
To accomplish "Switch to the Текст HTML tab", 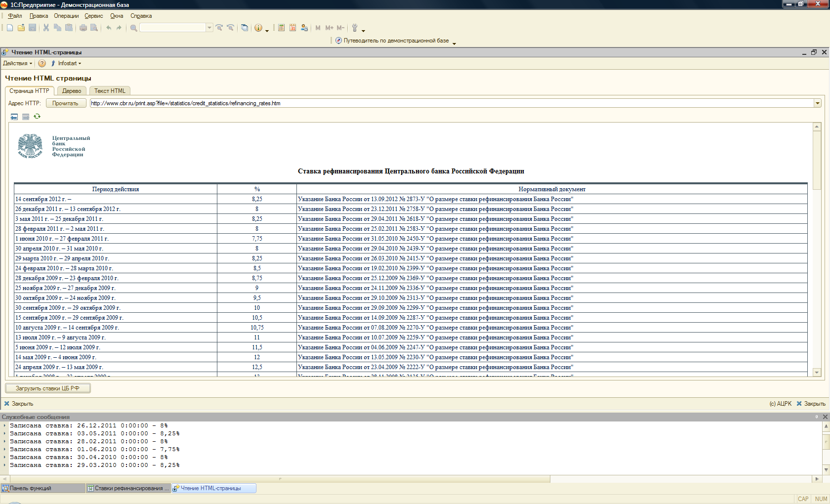I will pyautogui.click(x=110, y=91).
